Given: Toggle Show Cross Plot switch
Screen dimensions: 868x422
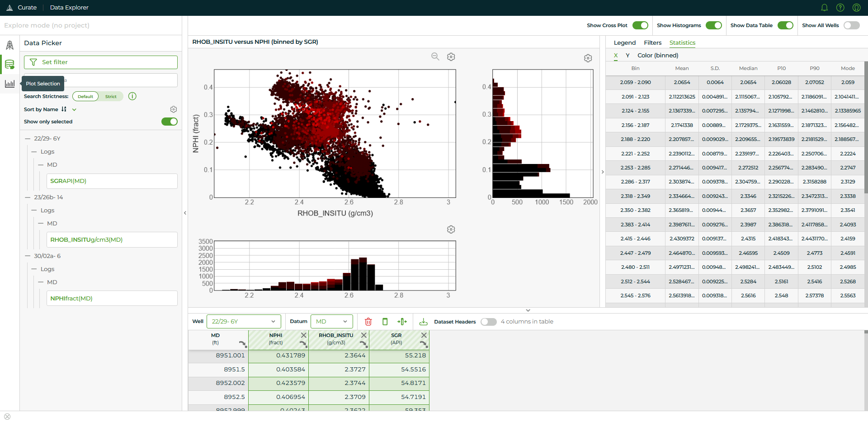Looking at the screenshot, I should (x=640, y=25).
